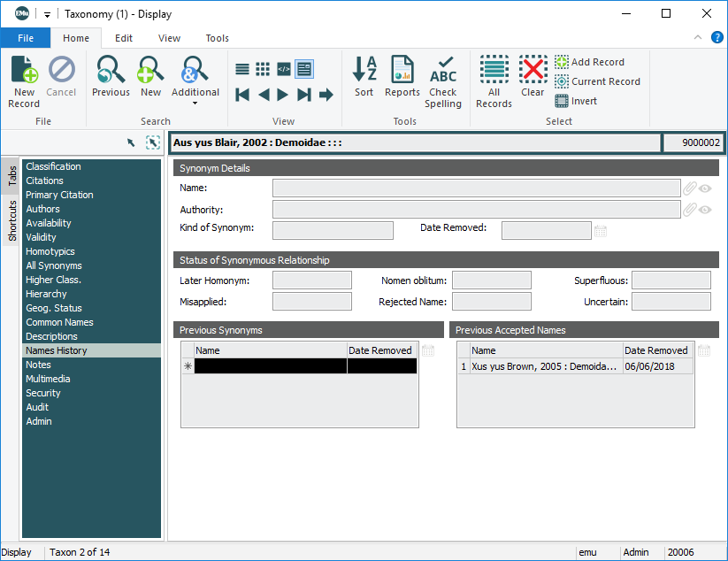The image size is (728, 561).
Task: Open the Classification tab in sidebar
Action: pyautogui.click(x=53, y=166)
